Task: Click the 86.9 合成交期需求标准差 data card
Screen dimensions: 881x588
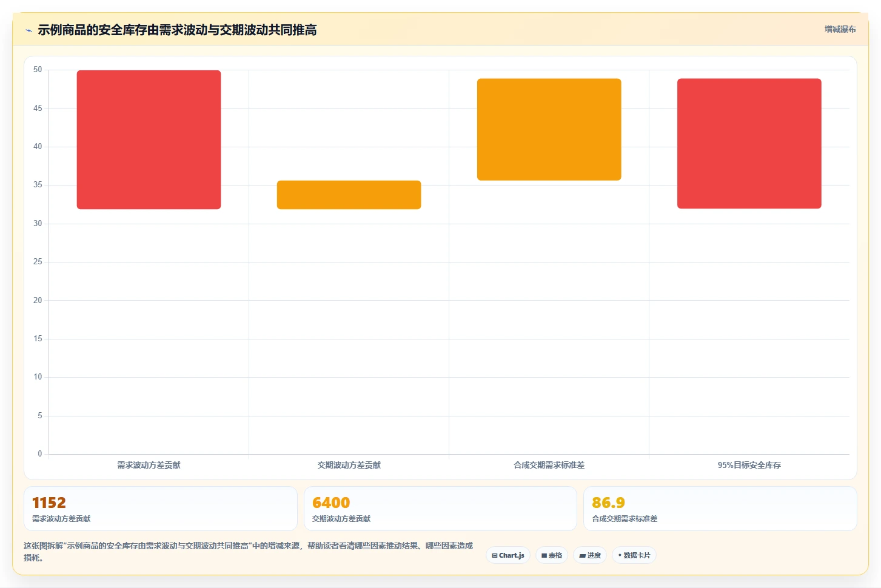Action: [720, 509]
